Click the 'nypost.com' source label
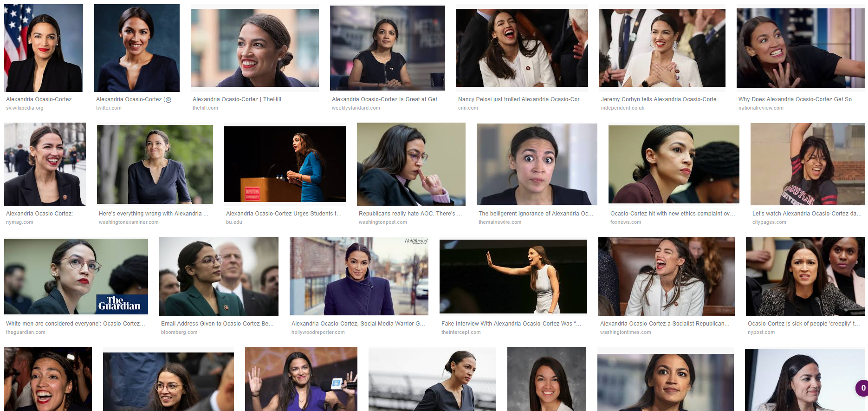Image resolution: width=868 pixels, height=411 pixels. [x=761, y=333]
